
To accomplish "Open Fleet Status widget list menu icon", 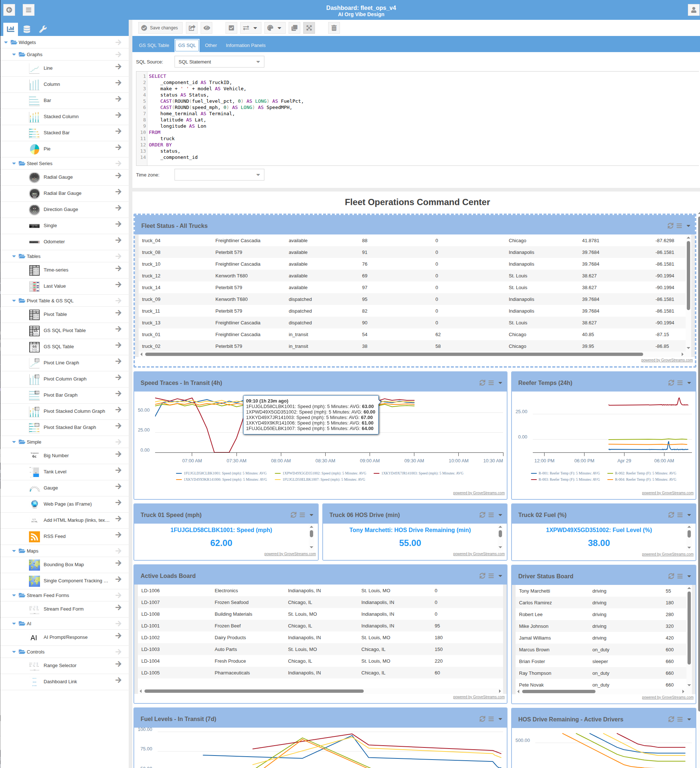I will click(x=679, y=226).
